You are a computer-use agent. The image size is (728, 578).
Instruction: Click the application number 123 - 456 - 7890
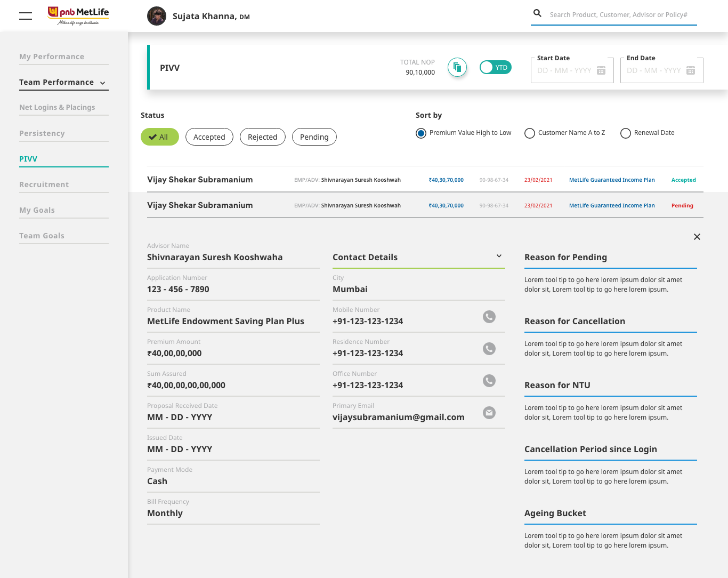[178, 289]
